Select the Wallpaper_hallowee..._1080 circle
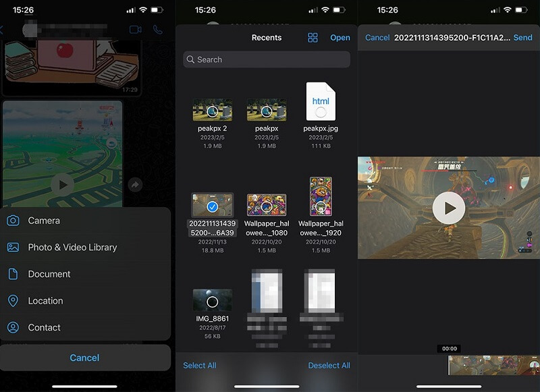 [267, 206]
